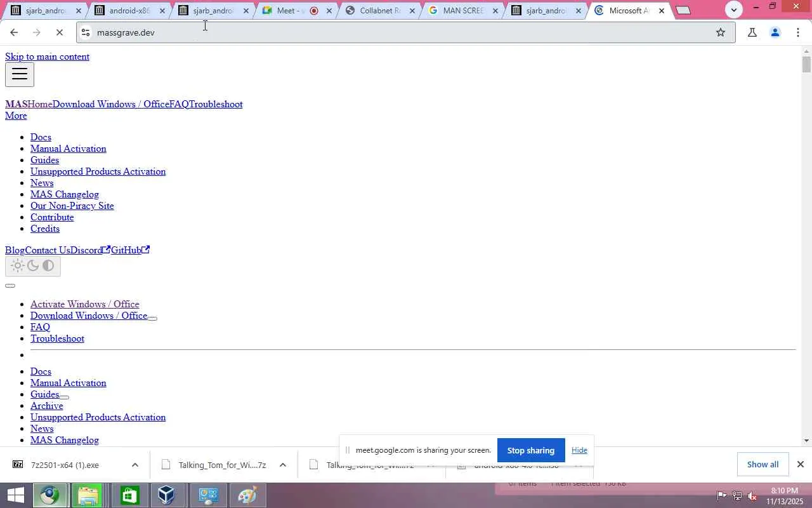Open the taskbar clock and date
Screen dimensions: 812x508
click(784, 496)
